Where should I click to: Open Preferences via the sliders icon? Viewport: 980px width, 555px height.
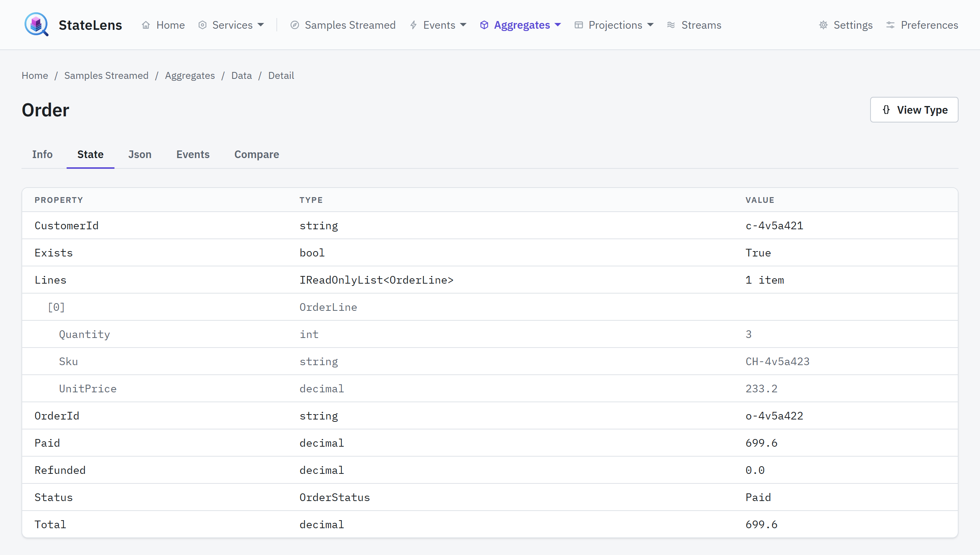point(890,25)
